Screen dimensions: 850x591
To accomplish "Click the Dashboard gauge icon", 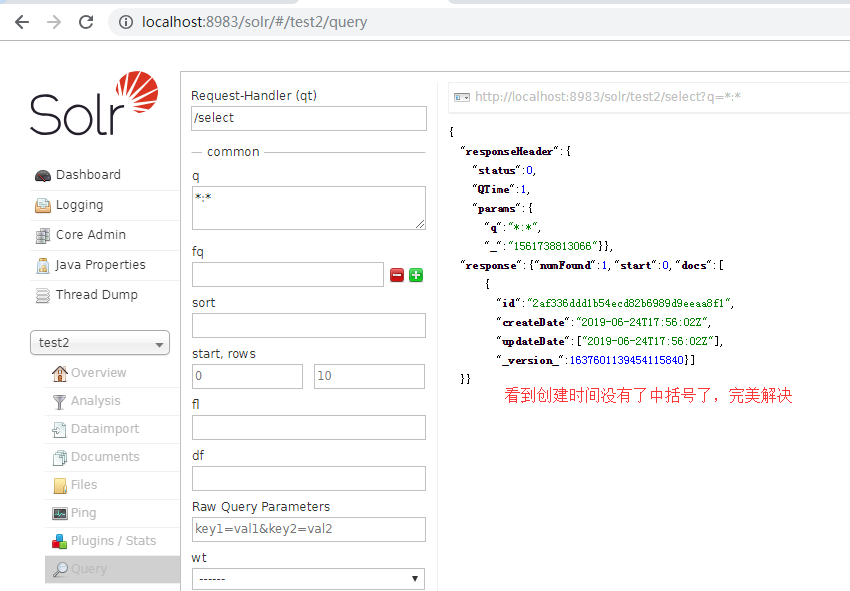I will 43,176.
